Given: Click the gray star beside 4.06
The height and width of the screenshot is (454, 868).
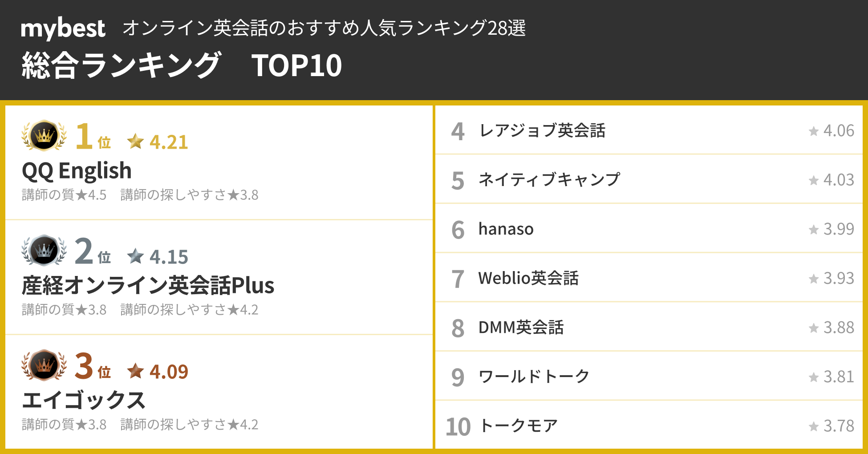Looking at the screenshot, I should [813, 131].
